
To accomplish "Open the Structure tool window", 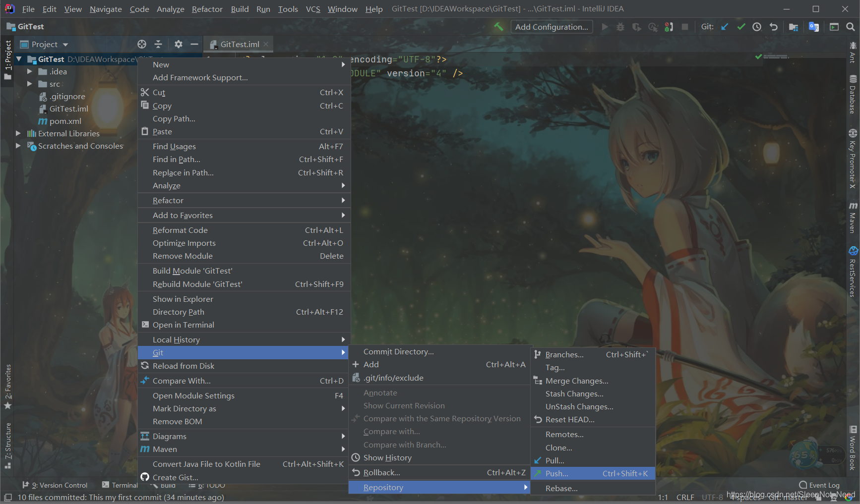I will [x=7, y=445].
